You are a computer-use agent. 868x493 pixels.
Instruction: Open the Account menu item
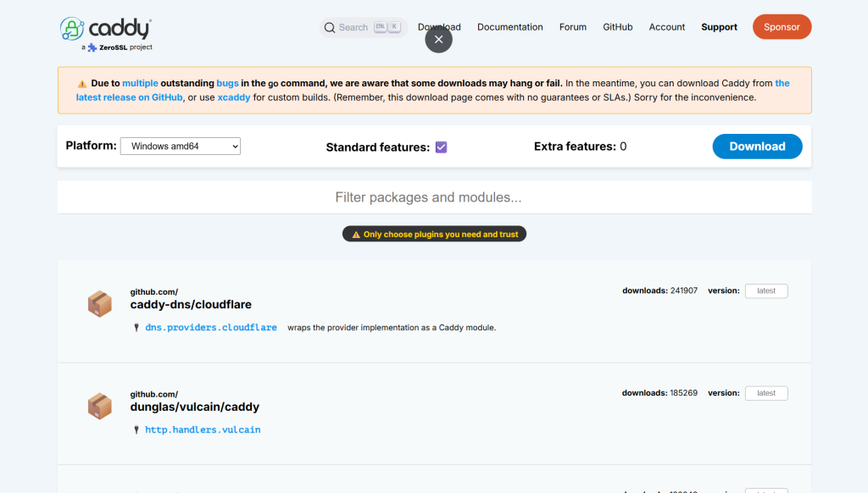pos(666,27)
